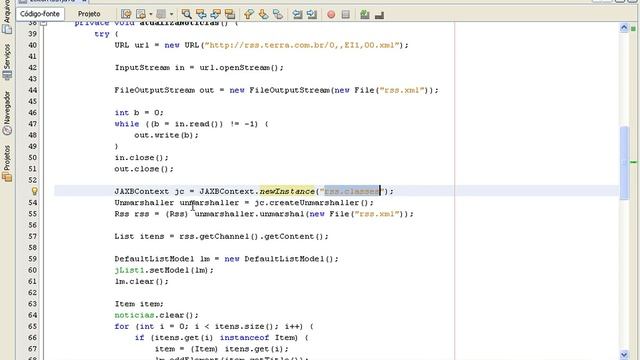Screen dimensions: 640x360
Task: Click the Find Previous Occurrence icon
Action: pos(201,14)
